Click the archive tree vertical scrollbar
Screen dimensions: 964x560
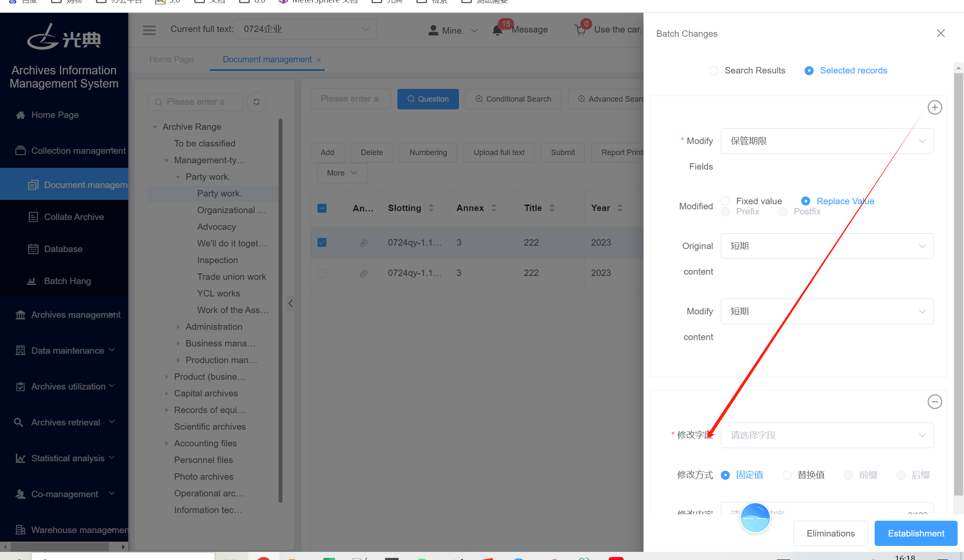(280, 311)
